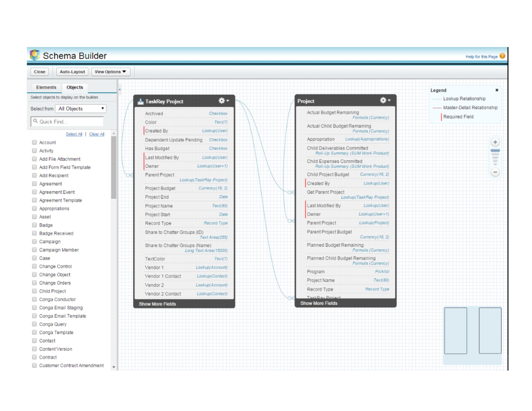Check the Contract object checkbox
The width and height of the screenshot is (532, 411).
[34, 357]
